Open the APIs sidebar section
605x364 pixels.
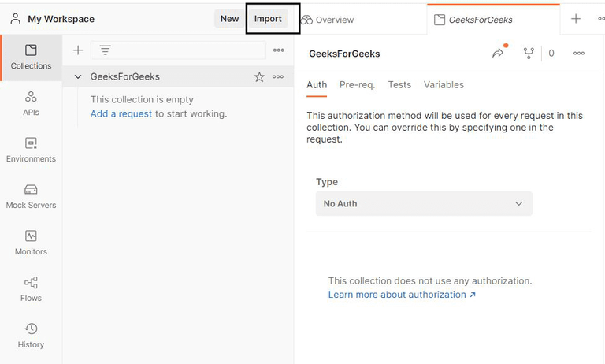point(31,103)
